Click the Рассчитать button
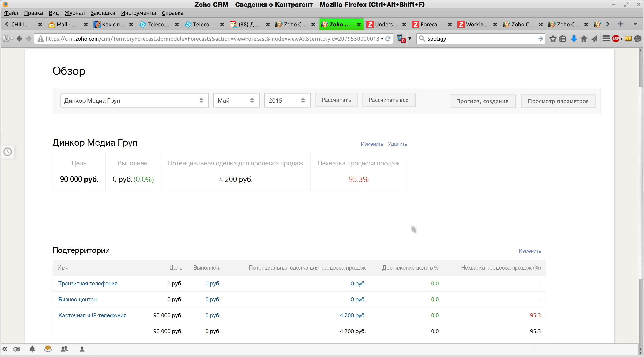Viewport: 644px width, 357px height. [336, 100]
